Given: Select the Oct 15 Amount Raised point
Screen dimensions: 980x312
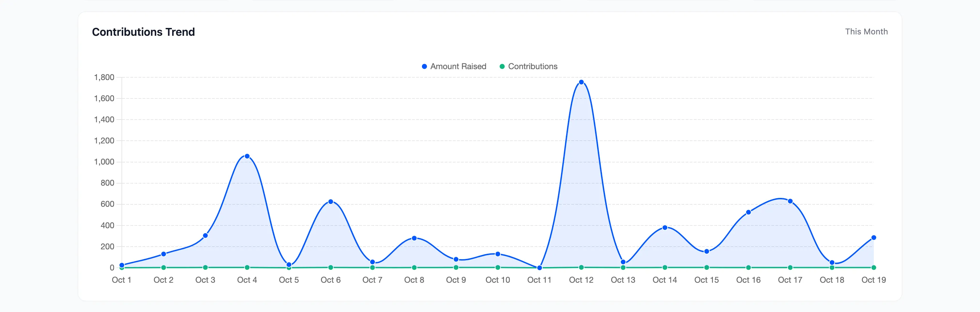Looking at the screenshot, I should 706,251.
